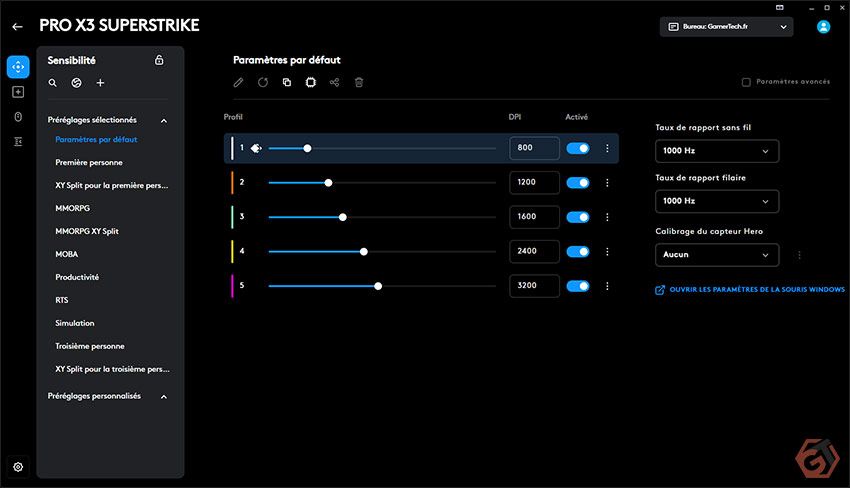The height and width of the screenshot is (488, 850).
Task: Click the DPI slider handle for row 1
Action: click(x=307, y=148)
